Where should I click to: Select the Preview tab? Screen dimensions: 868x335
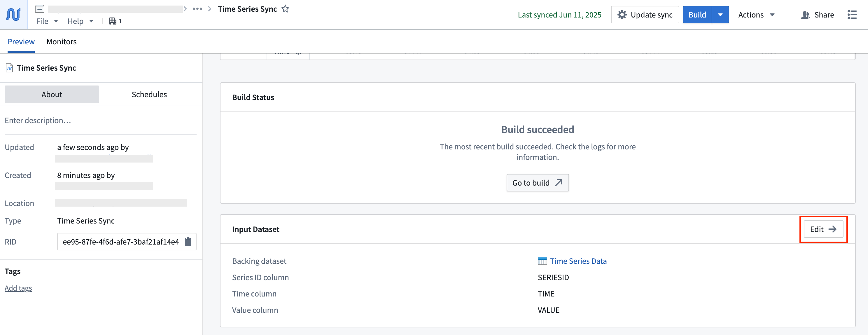[21, 41]
